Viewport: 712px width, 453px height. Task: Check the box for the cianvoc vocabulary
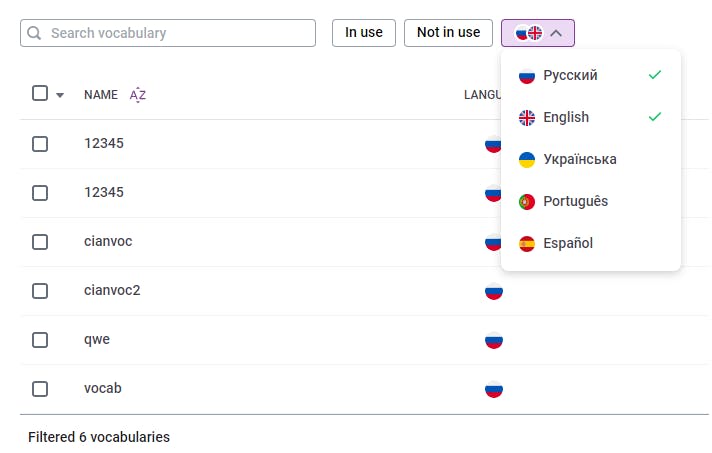40,242
